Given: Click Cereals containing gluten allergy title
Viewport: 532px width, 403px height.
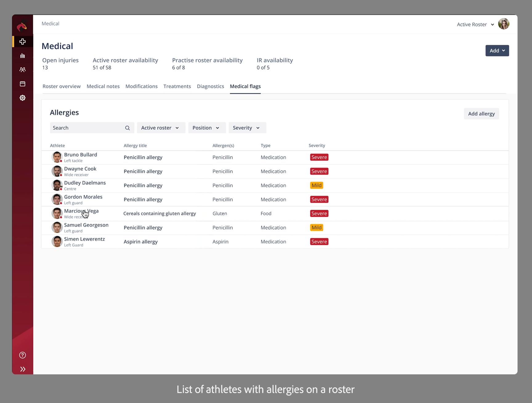Looking at the screenshot, I should point(159,214).
